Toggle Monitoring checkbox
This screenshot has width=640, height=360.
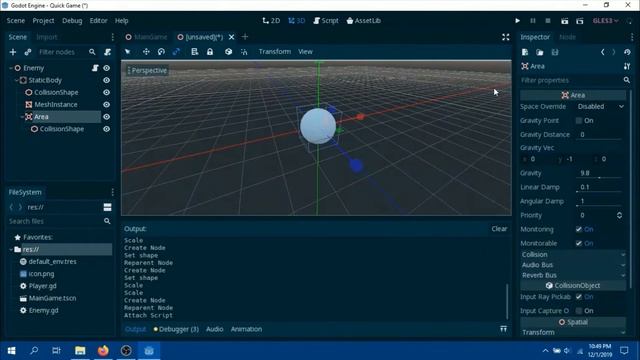pos(579,229)
